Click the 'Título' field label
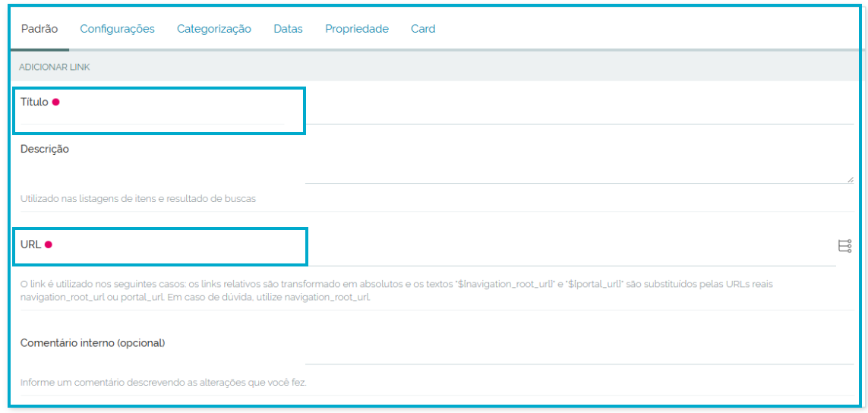The height and width of the screenshot is (413, 868). [34, 102]
